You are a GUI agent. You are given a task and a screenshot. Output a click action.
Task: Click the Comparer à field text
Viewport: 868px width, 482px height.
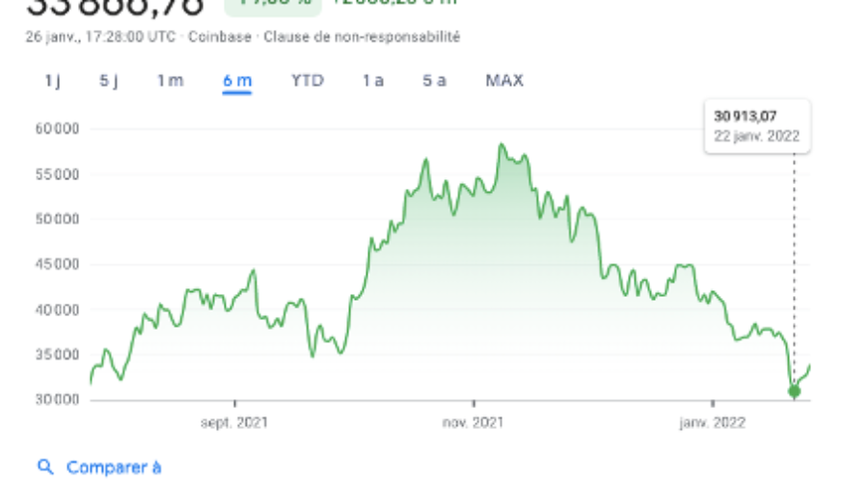point(114,468)
